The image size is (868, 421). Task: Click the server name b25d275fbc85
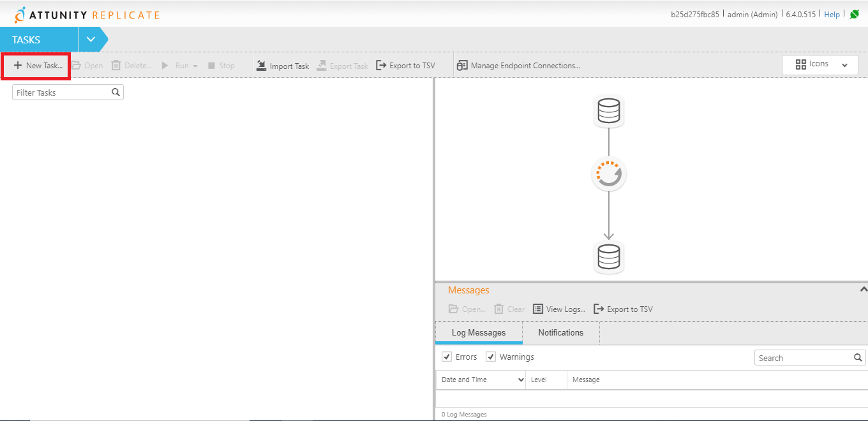click(x=695, y=15)
